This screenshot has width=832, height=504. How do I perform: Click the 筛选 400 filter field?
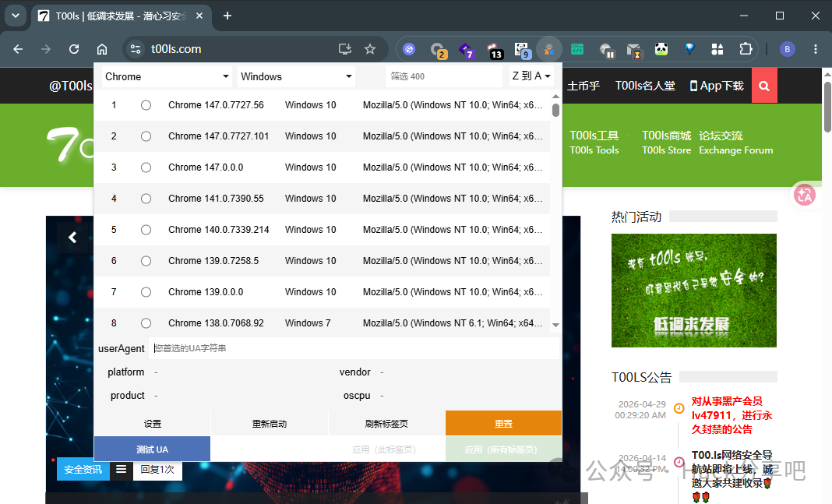pyautogui.click(x=443, y=76)
